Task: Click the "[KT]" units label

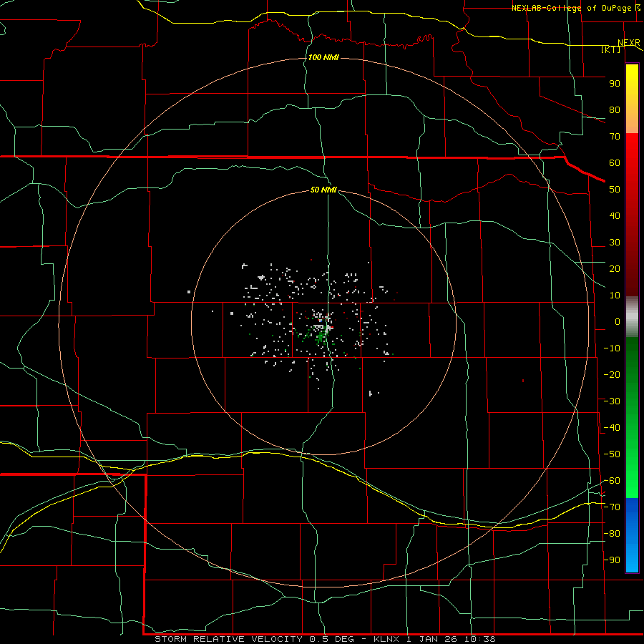Action: [611, 49]
